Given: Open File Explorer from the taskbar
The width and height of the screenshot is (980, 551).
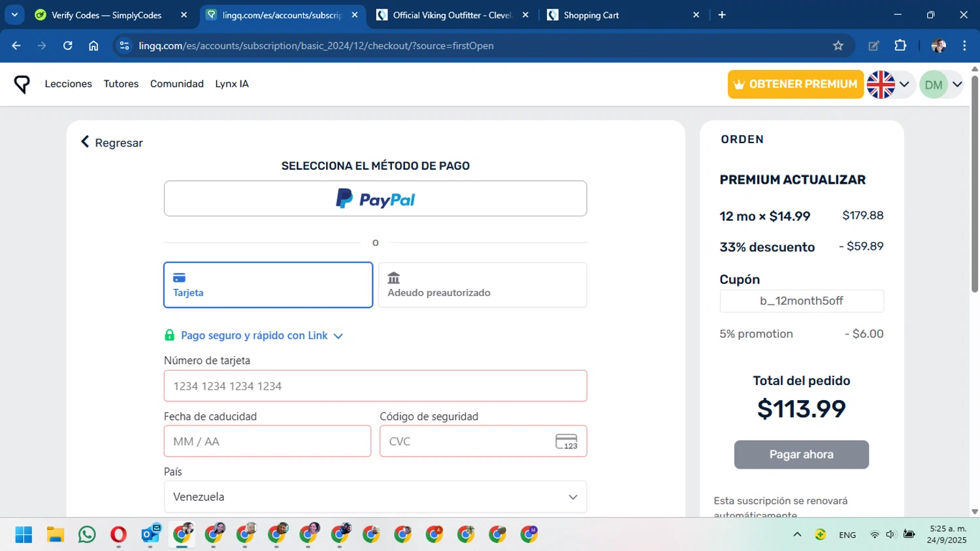Looking at the screenshot, I should click(56, 535).
